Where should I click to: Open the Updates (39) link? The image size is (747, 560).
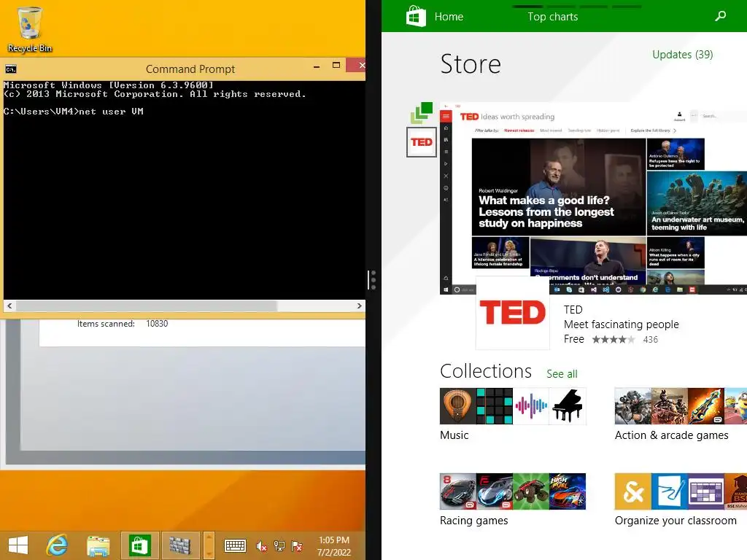(682, 55)
